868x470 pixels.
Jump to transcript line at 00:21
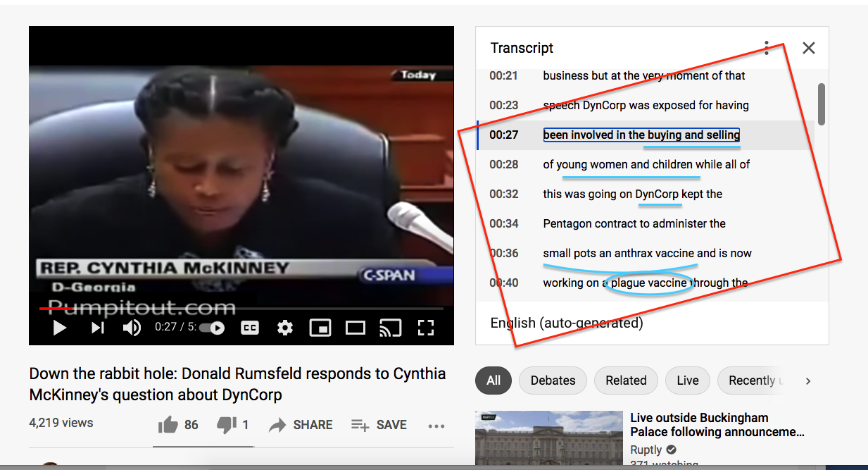646,76
